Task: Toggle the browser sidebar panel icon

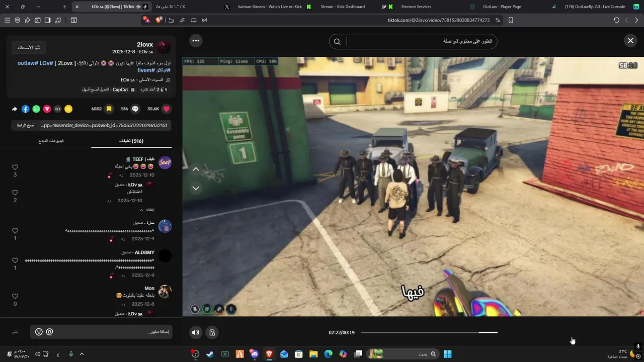Action: coord(48,20)
